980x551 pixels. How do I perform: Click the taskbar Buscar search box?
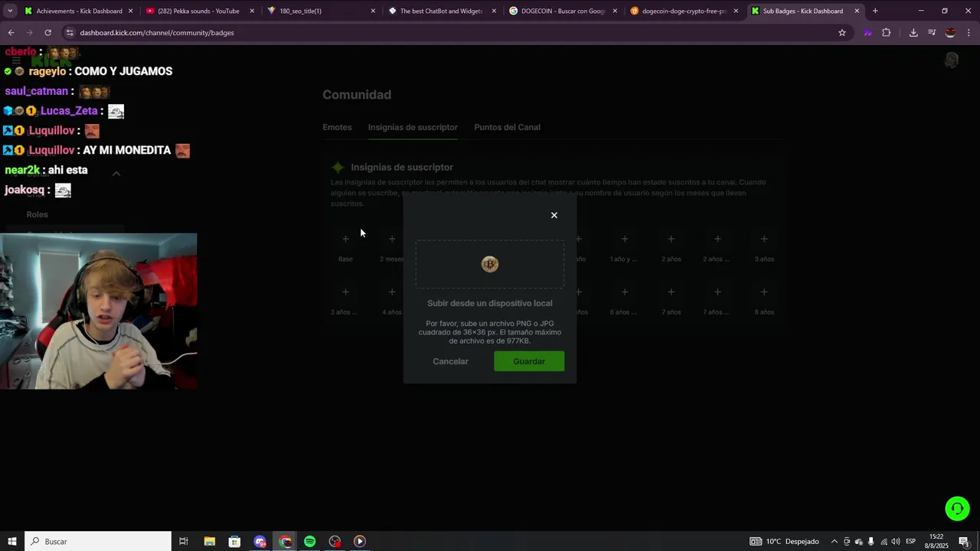pyautogui.click(x=98, y=541)
